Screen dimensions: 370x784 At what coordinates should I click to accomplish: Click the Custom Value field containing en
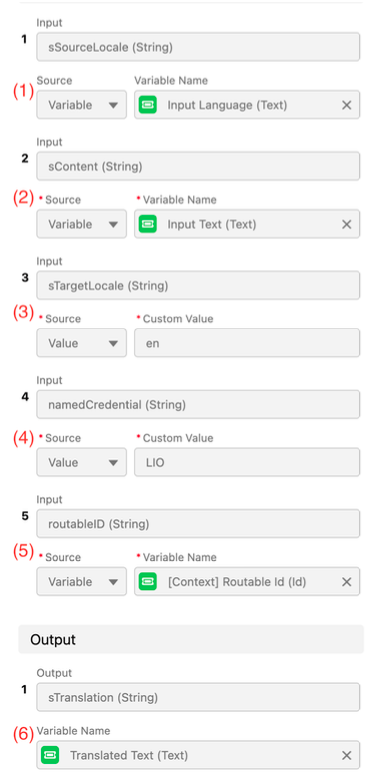coord(247,343)
